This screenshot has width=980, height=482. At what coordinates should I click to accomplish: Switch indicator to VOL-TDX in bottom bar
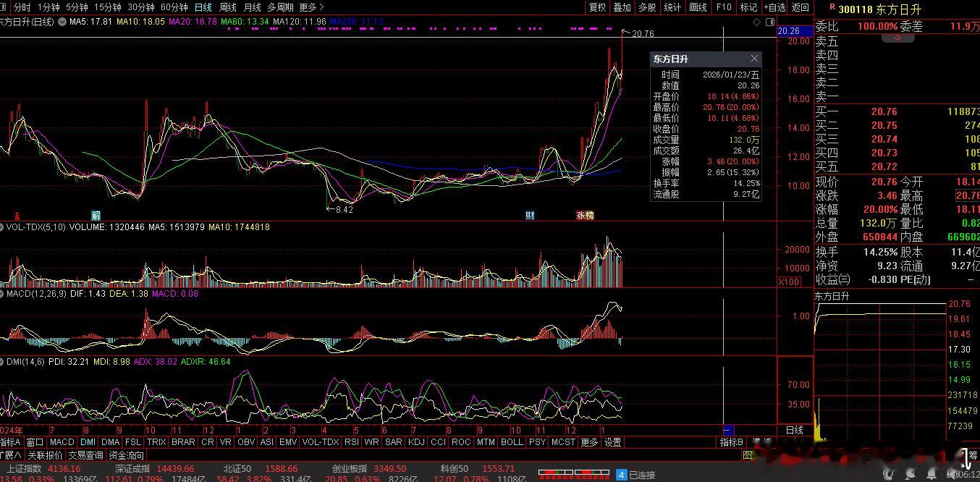320,442
